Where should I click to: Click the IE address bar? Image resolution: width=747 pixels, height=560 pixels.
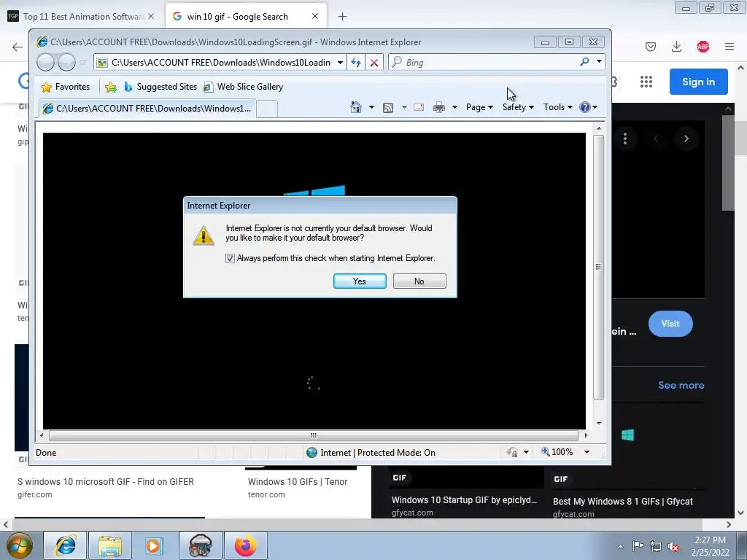coord(219,63)
